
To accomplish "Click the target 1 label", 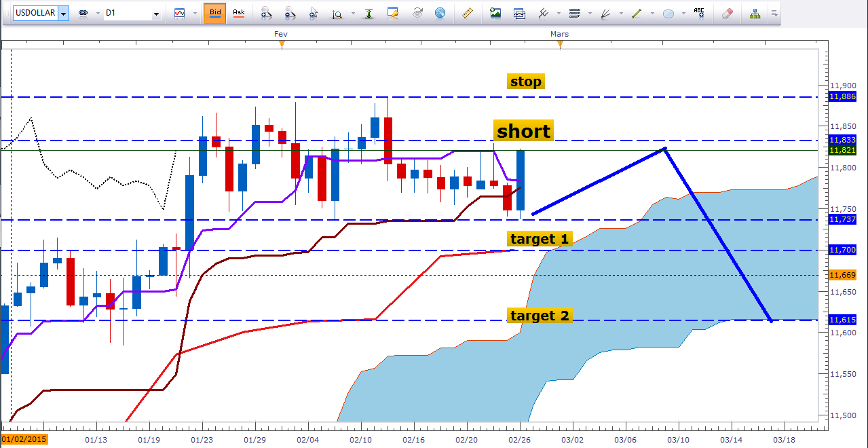I will coord(540,238).
